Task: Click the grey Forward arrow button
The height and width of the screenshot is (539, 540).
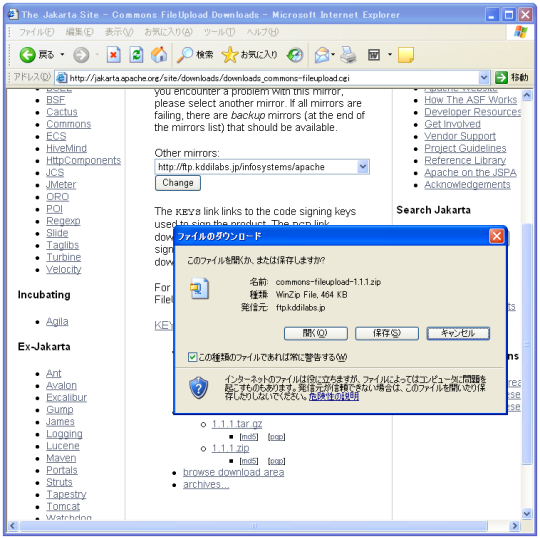Action: [x=81, y=55]
